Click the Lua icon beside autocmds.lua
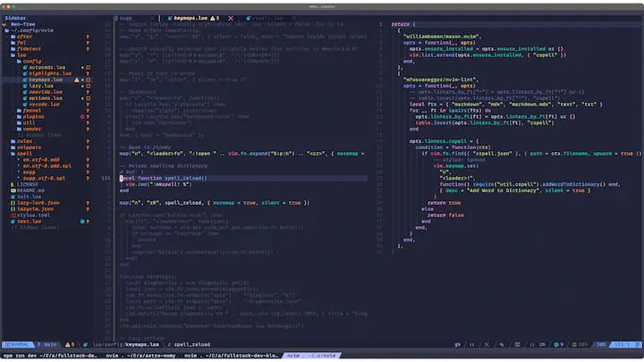The height and width of the screenshot is (362, 644). [25, 67]
